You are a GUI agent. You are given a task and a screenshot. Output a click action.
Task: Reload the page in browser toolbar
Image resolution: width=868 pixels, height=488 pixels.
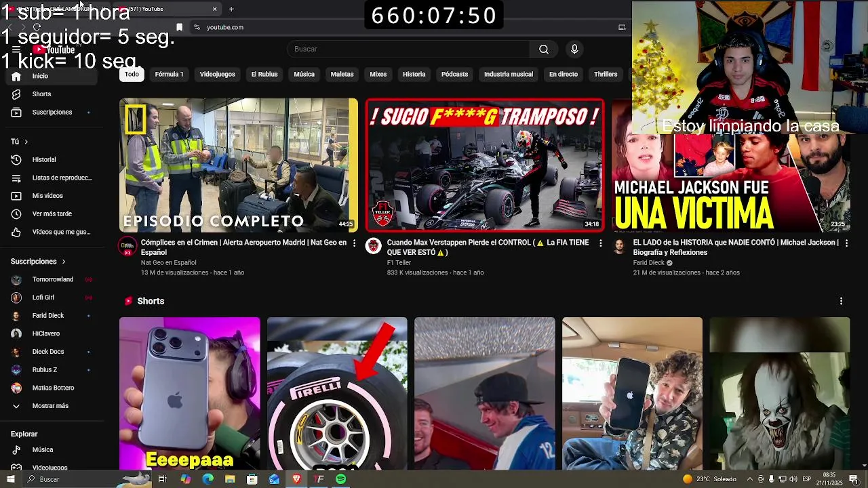(x=37, y=27)
